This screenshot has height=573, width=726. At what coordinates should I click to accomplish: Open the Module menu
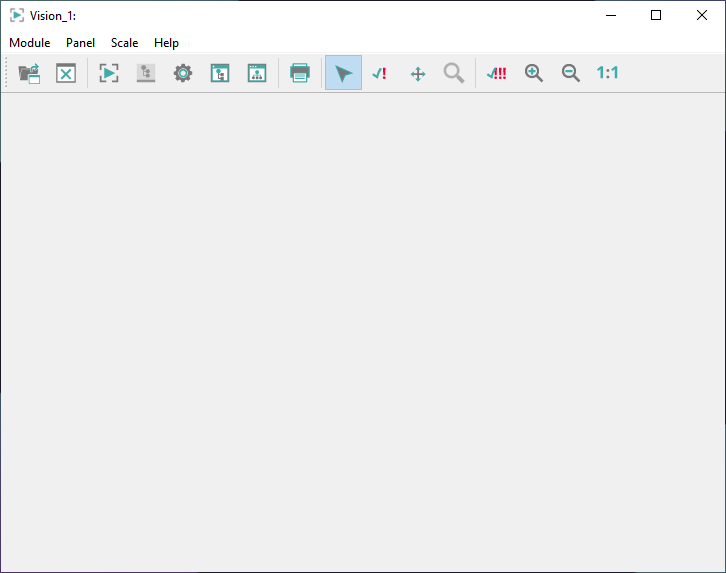(30, 43)
